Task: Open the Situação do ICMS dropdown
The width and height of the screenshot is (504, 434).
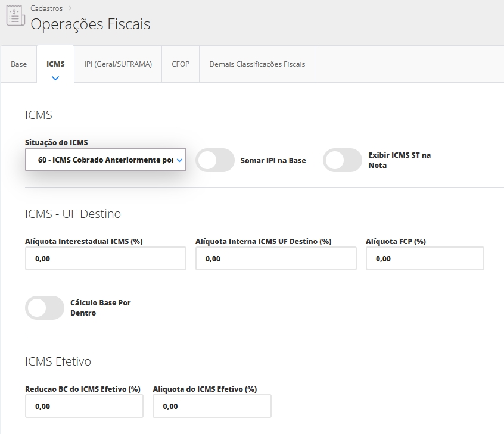Action: 105,160
